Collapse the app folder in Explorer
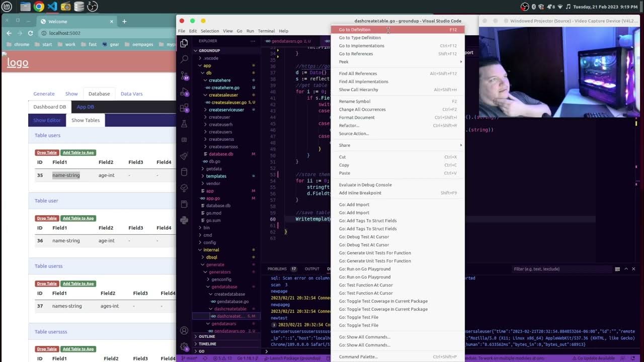The height and width of the screenshot is (362, 644). (207, 65)
